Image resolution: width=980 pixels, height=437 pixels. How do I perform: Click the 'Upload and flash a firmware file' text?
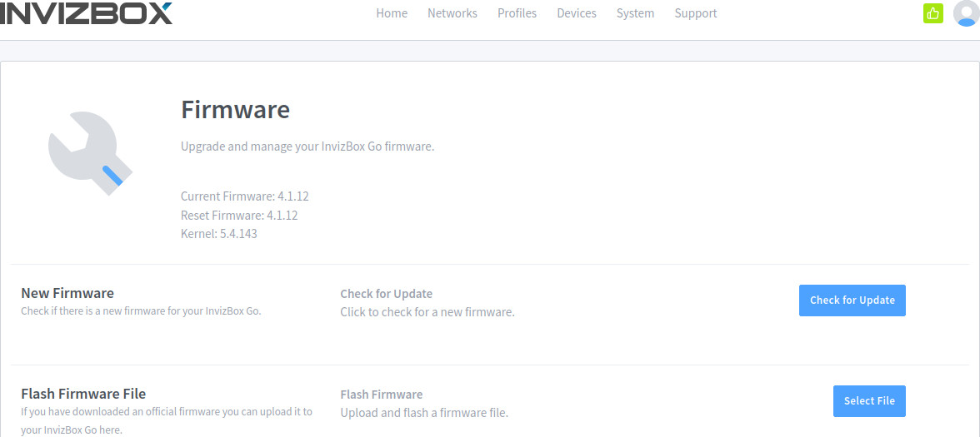coord(424,413)
